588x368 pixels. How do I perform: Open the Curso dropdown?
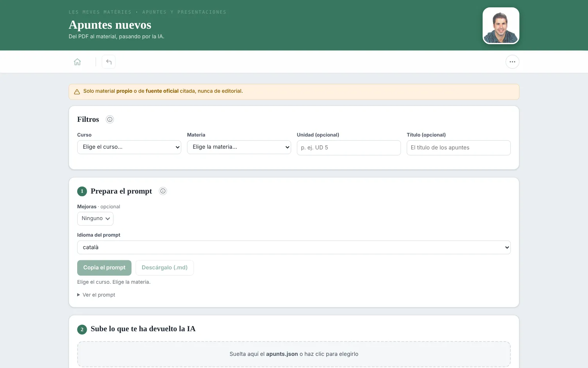[129, 147]
